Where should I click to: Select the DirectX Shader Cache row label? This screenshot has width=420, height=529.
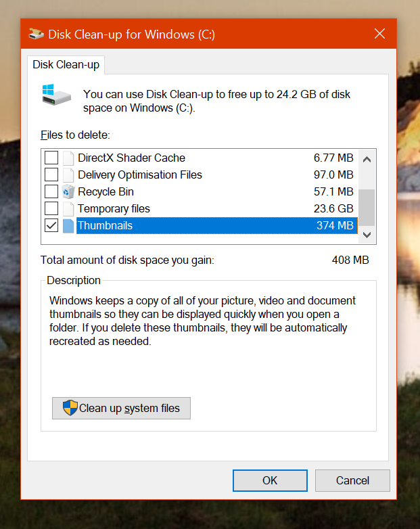132,158
